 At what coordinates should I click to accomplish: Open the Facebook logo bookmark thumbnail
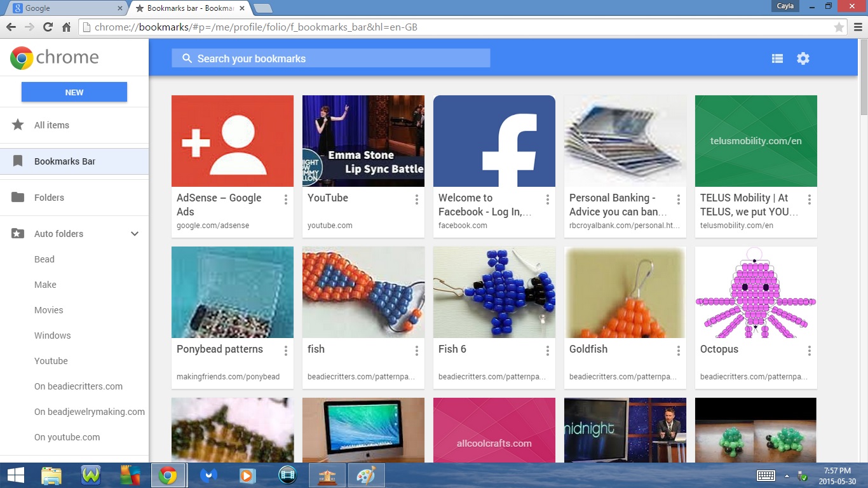[x=494, y=141]
